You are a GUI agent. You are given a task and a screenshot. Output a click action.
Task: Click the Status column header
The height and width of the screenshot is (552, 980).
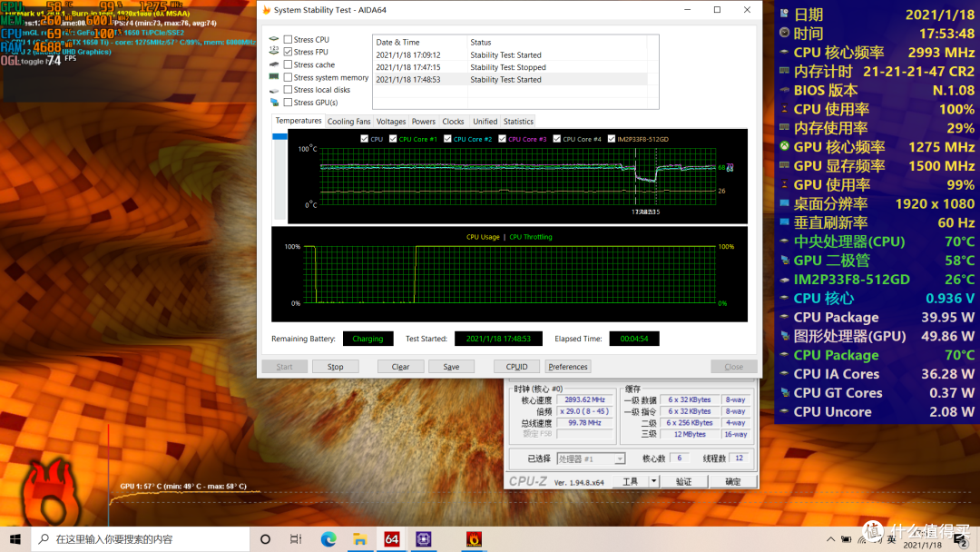click(557, 42)
